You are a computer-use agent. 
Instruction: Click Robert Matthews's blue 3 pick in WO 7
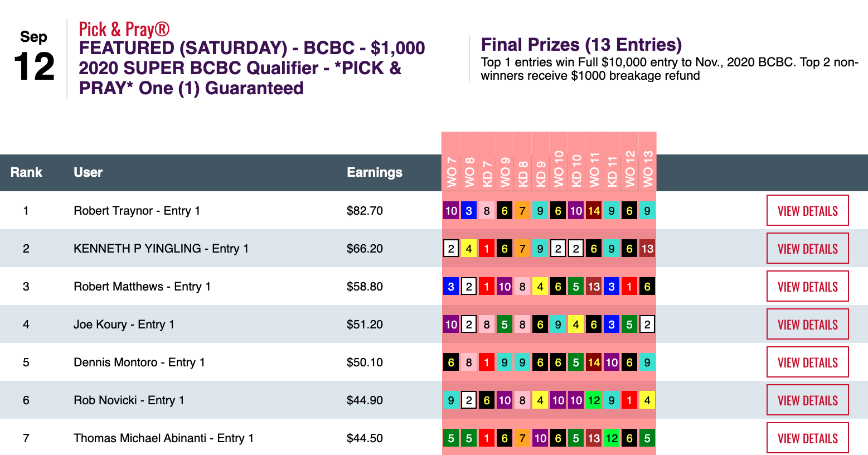[451, 287]
